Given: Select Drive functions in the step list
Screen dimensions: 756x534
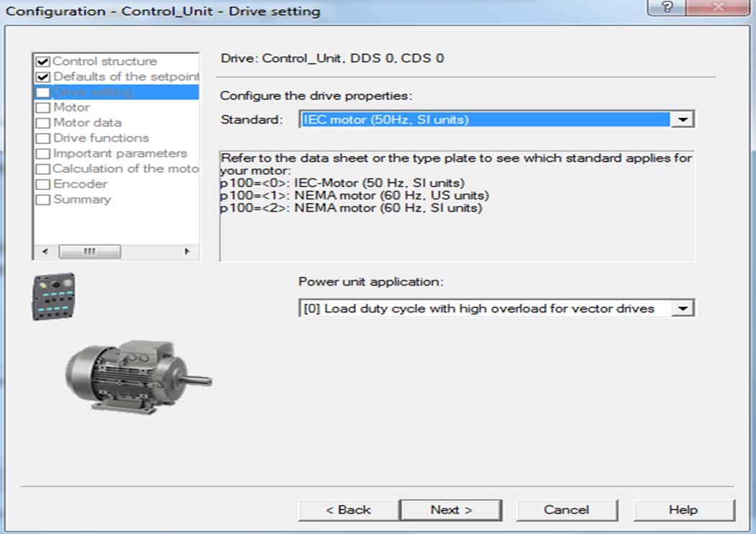Looking at the screenshot, I should pos(101,138).
